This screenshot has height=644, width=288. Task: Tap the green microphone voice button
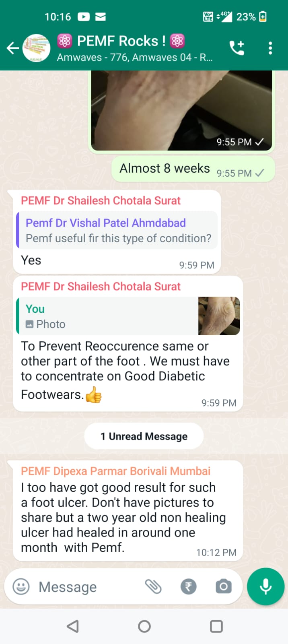(265, 586)
